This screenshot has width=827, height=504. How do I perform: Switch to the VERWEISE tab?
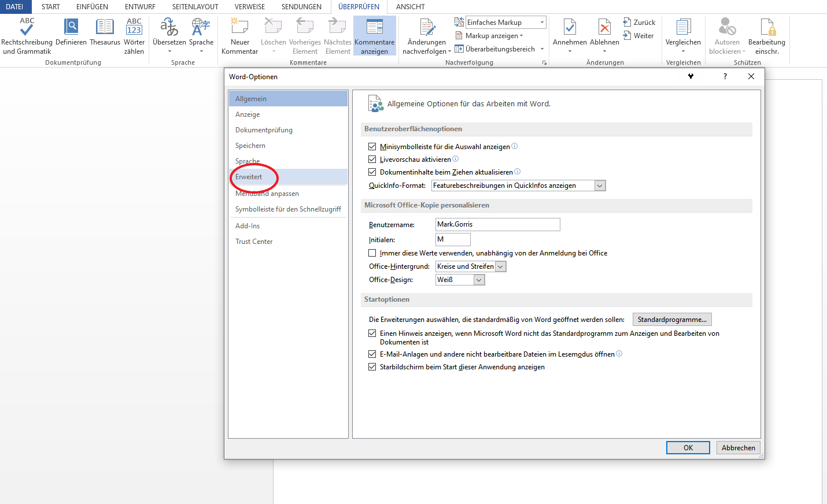point(250,7)
